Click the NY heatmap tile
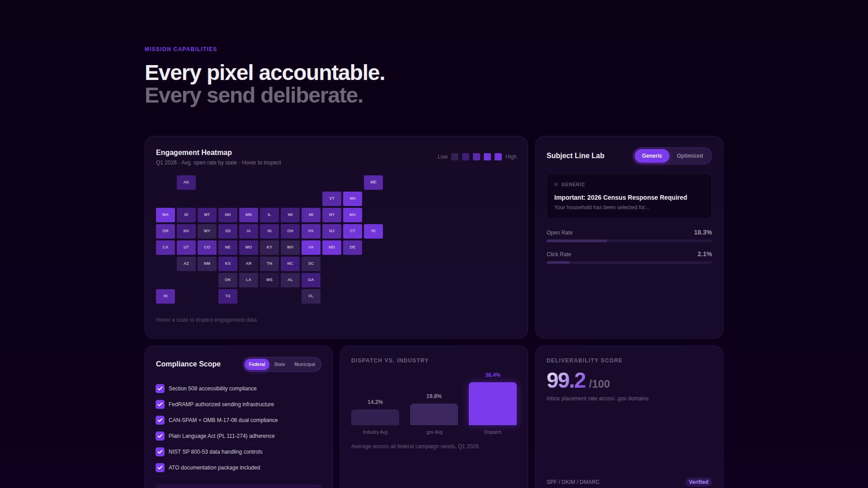Screen dimensions: 868x488 coord(332,215)
